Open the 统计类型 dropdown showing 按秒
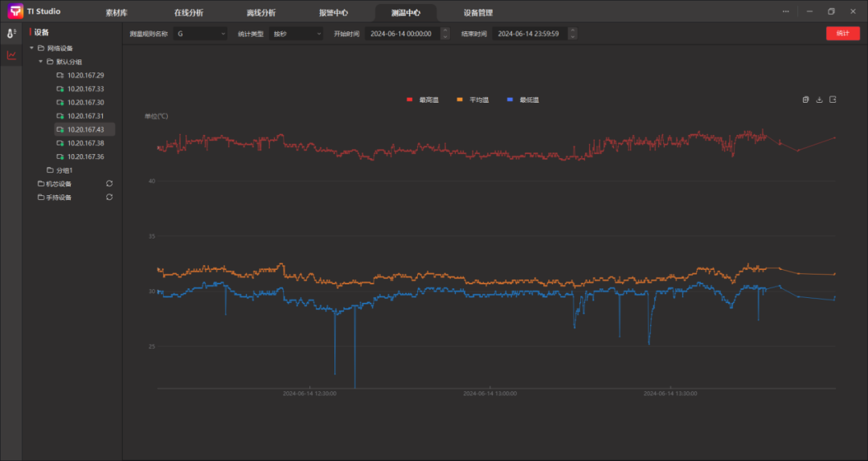The height and width of the screenshot is (461, 868). point(296,34)
